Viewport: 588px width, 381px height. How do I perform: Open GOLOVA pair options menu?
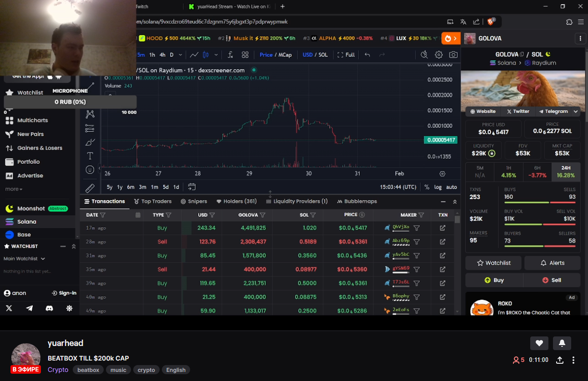(x=580, y=39)
